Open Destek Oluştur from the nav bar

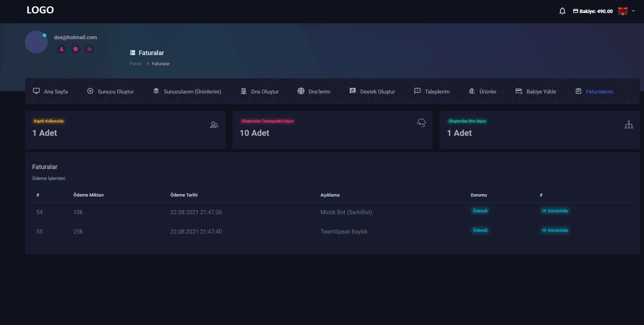[372, 91]
